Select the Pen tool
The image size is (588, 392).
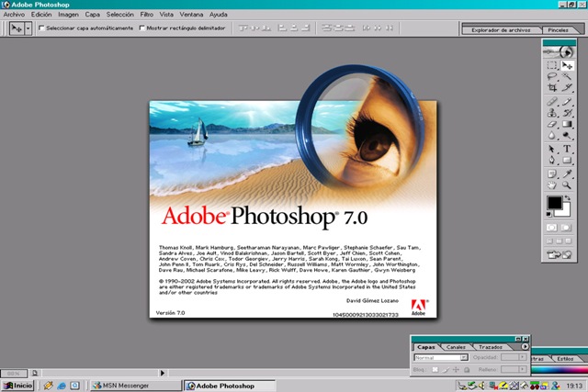(x=551, y=161)
